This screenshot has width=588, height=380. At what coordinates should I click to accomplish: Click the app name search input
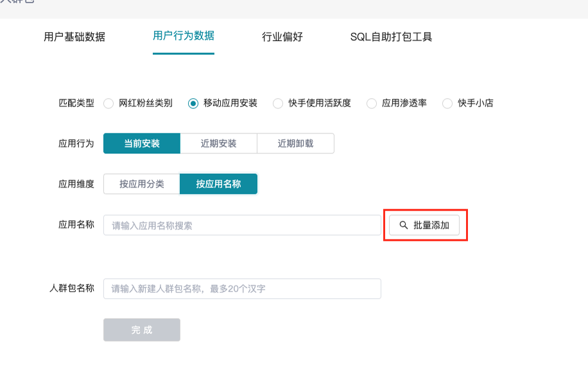(x=242, y=225)
